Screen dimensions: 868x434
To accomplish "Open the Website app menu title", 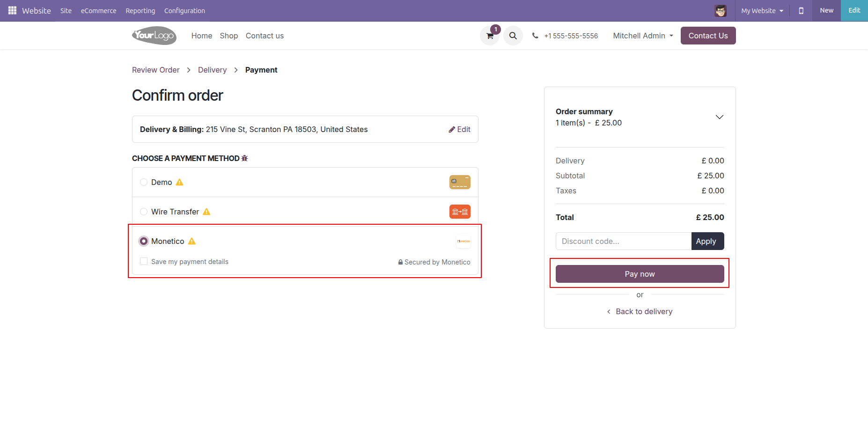I will point(37,11).
